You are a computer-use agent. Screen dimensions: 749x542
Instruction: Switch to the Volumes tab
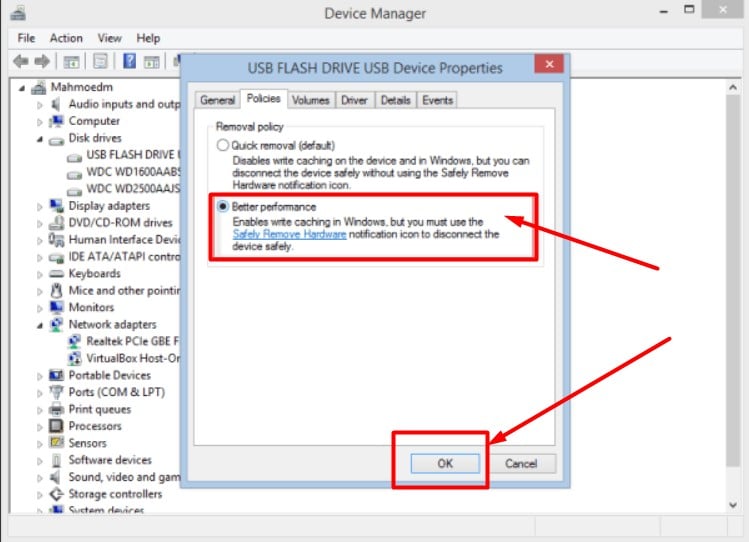tap(310, 100)
